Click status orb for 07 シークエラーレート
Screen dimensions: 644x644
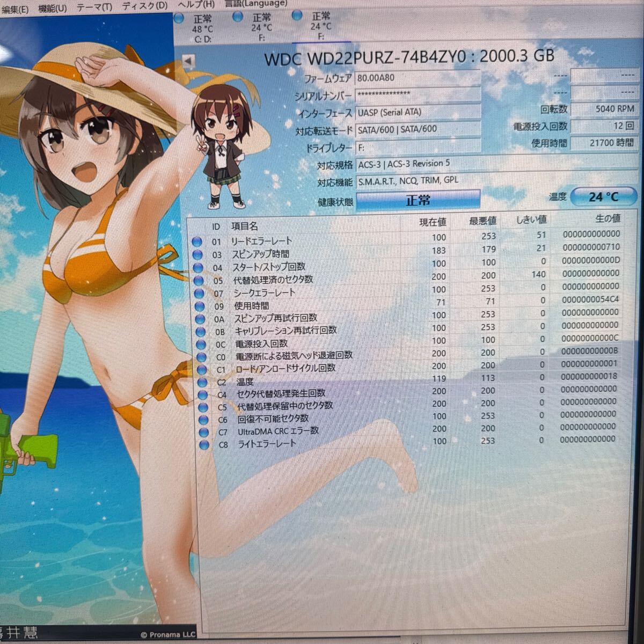(x=199, y=293)
